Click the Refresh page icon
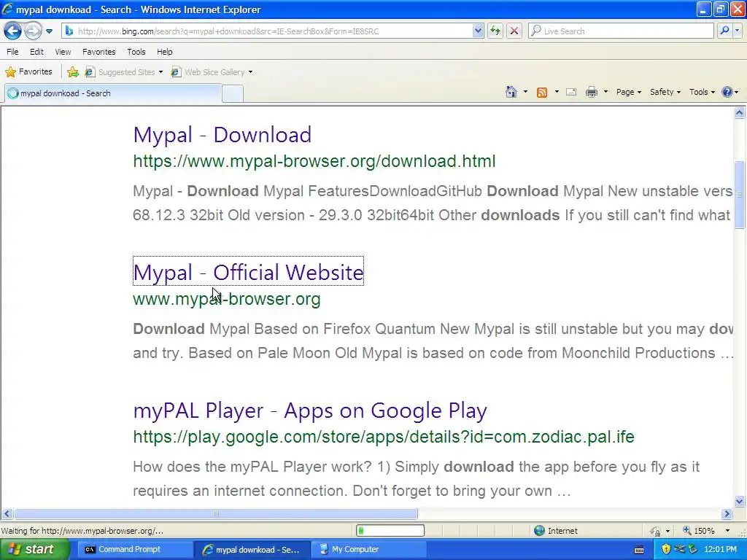The width and height of the screenshot is (747, 560). pos(495,31)
